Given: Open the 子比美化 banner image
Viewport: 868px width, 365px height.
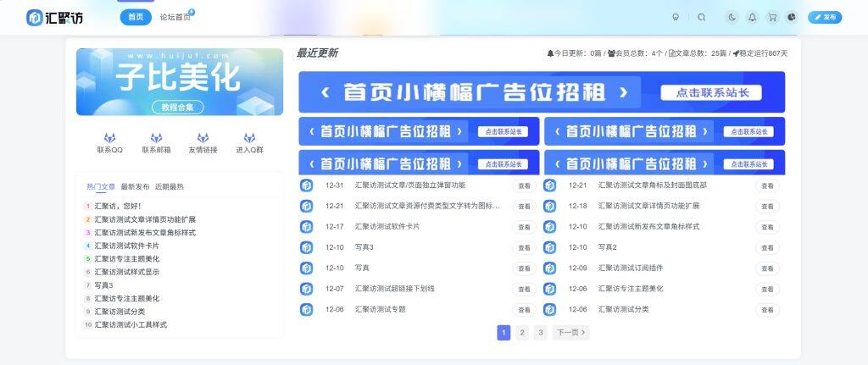Looking at the screenshot, I should pos(180,82).
